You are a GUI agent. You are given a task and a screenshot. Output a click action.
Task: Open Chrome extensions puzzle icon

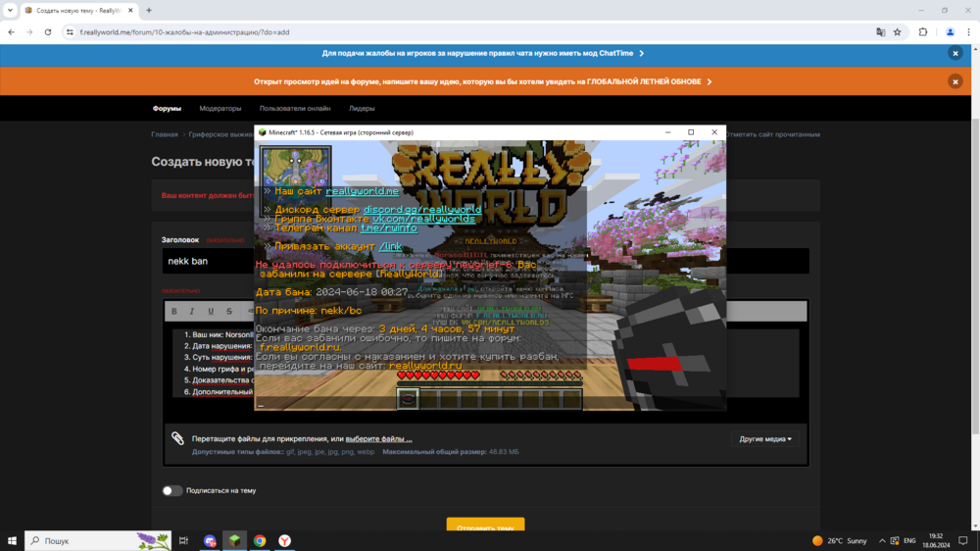[923, 32]
